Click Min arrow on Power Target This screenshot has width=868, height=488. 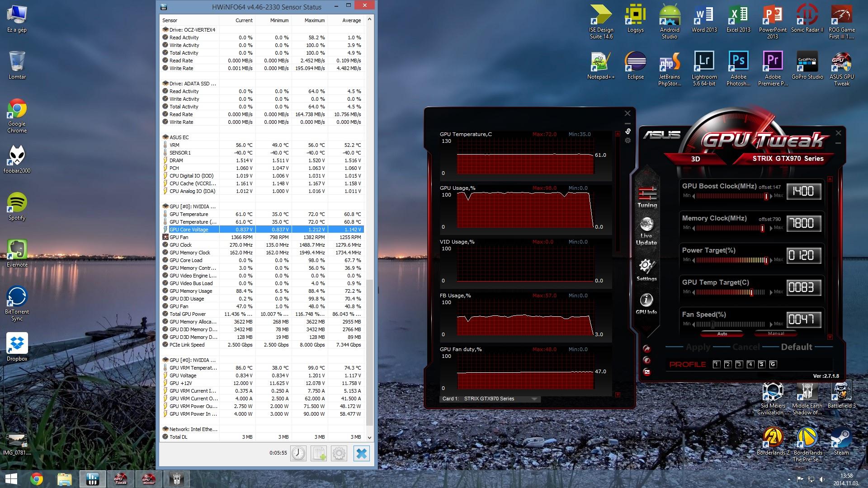click(x=694, y=260)
